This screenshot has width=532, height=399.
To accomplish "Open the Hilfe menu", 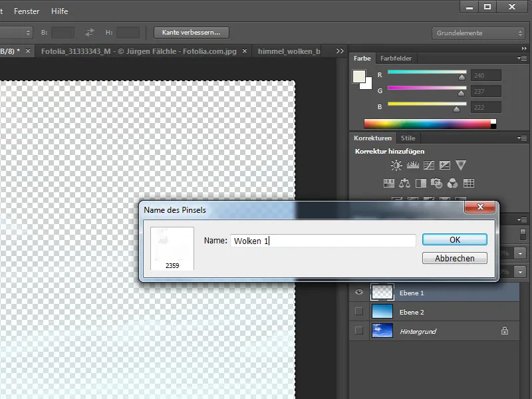I will 59,11.
